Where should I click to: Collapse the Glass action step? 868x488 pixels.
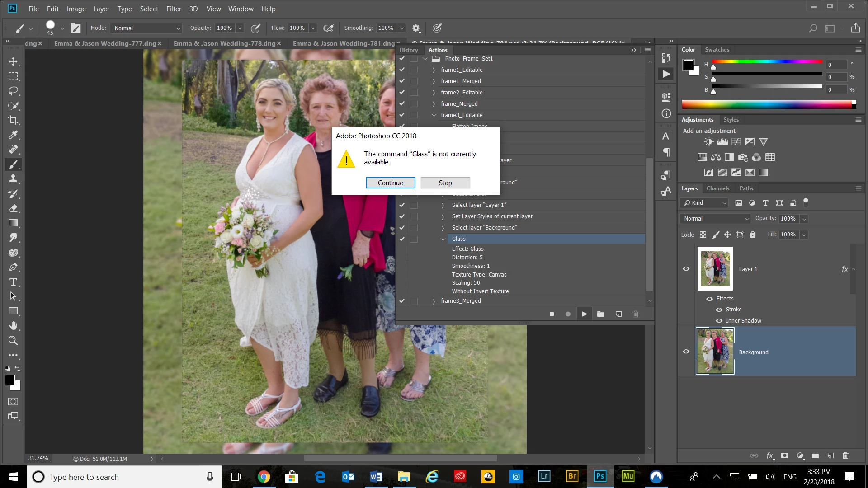point(443,239)
